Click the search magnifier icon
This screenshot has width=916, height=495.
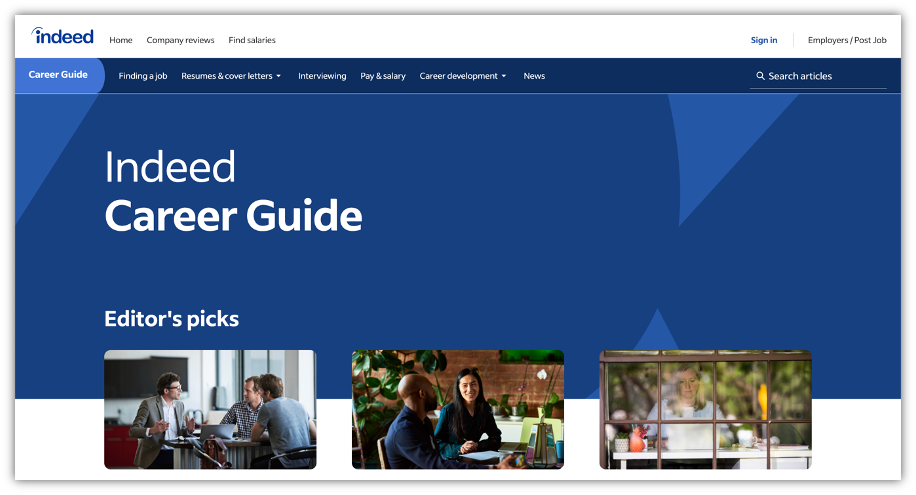click(x=760, y=76)
